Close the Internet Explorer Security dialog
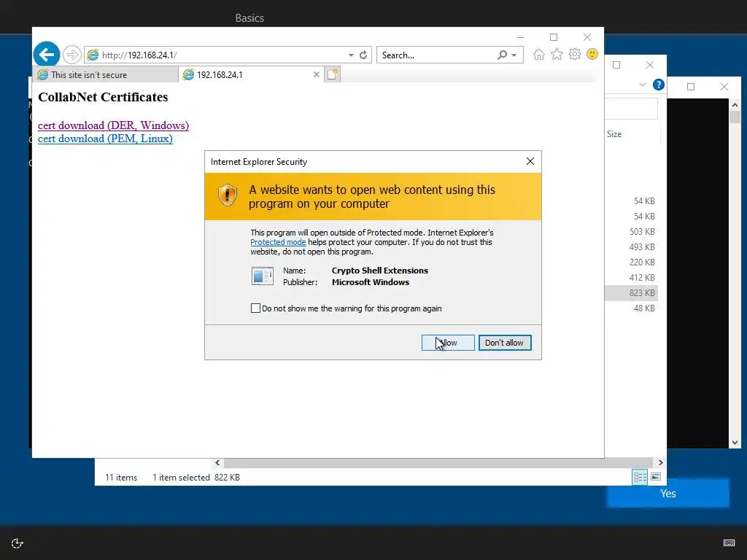This screenshot has width=747, height=560. pos(530,161)
